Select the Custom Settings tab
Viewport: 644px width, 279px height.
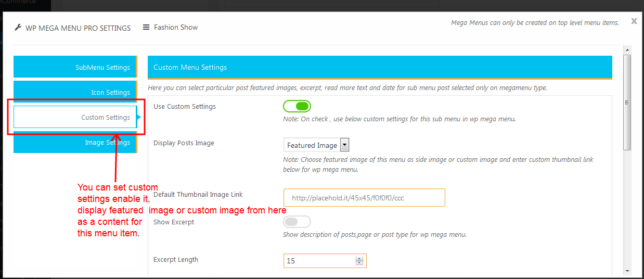75,117
